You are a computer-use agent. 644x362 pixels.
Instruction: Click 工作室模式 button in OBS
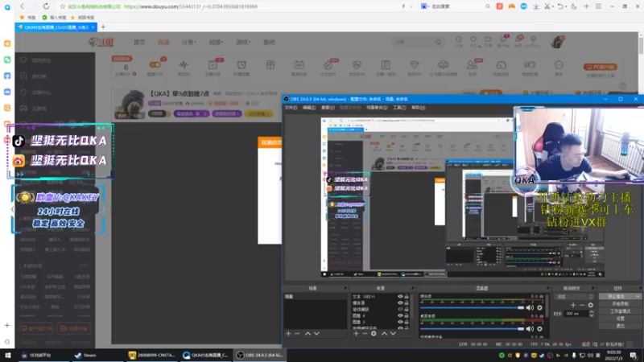tap(620, 311)
